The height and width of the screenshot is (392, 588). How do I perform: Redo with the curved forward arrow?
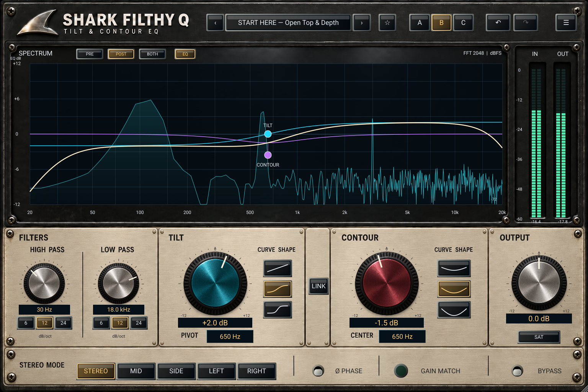click(x=526, y=23)
